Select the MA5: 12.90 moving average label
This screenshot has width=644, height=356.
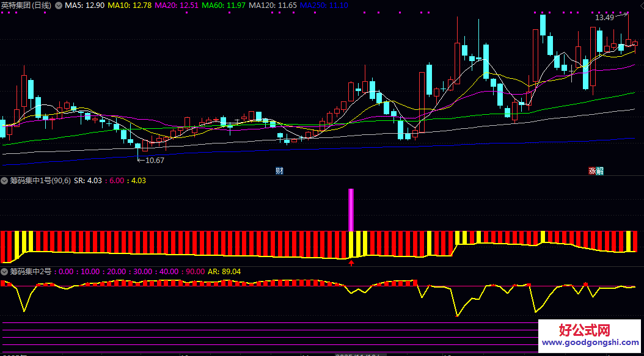coord(84,5)
